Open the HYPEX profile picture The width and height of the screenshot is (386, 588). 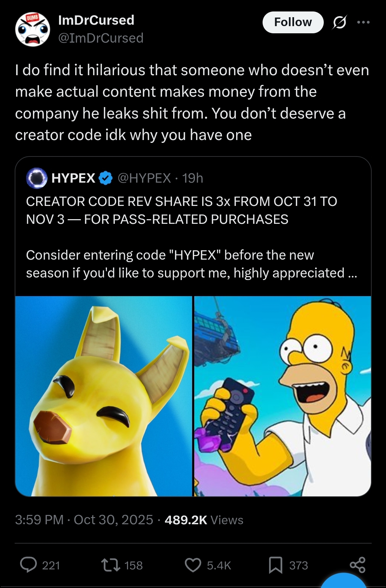pos(37,178)
